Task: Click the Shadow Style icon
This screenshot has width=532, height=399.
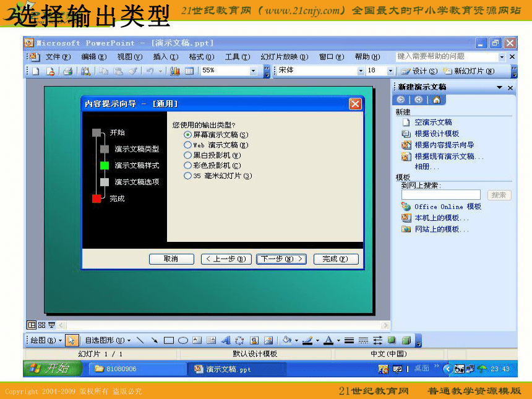Action: [x=392, y=340]
